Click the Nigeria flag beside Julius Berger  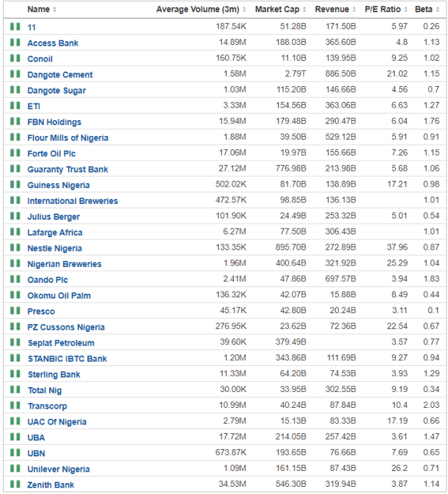(15, 216)
